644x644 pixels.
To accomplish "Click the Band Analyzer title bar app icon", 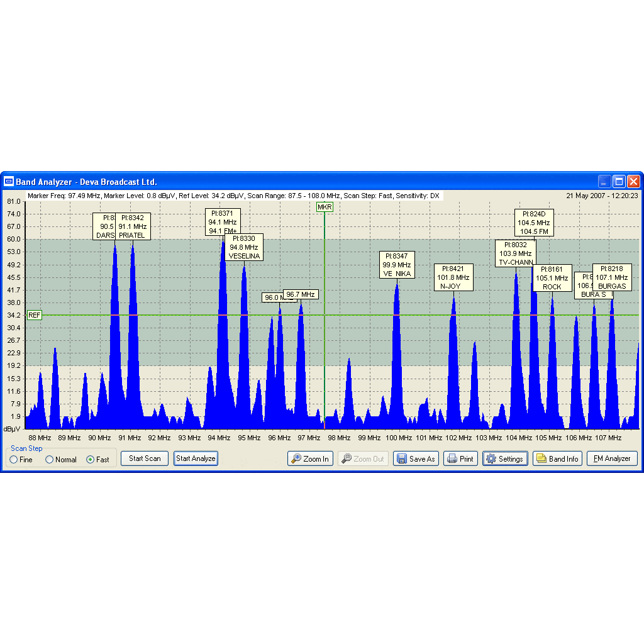I will click(9, 182).
